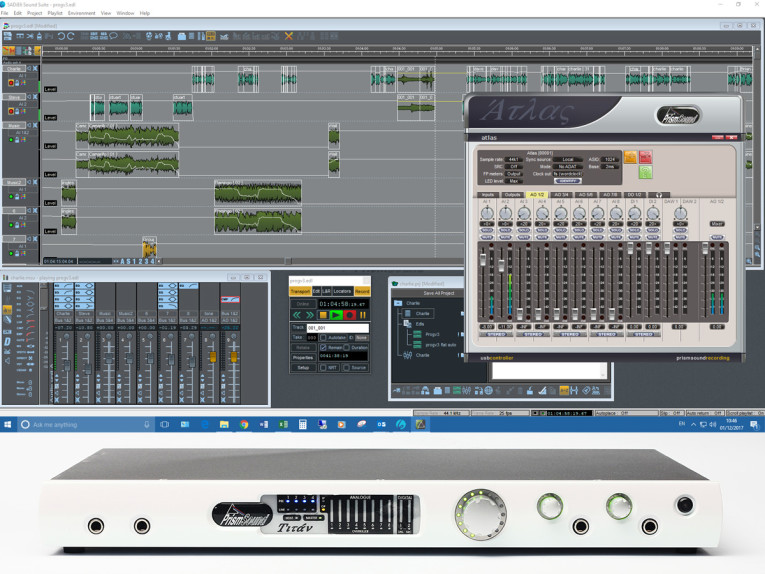Screen dimensions: 765x574
Task: Click the Record tab button in transport window
Action: tap(362, 291)
